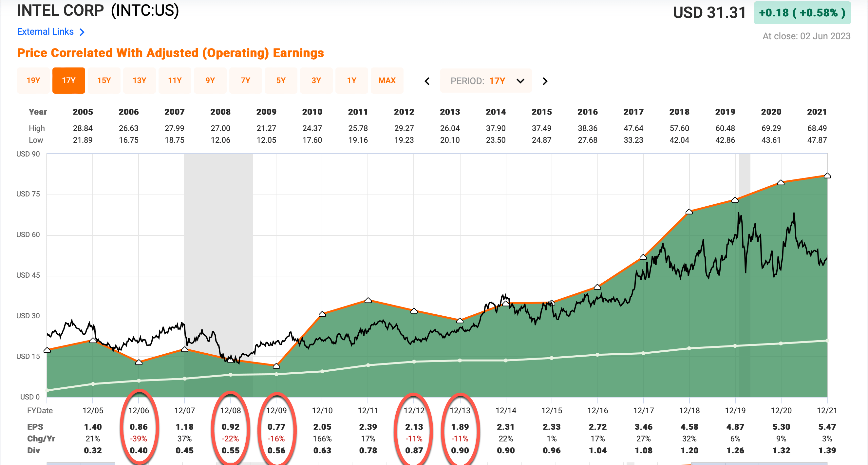Click the 12/21 EPS value 5.47

[x=827, y=427]
